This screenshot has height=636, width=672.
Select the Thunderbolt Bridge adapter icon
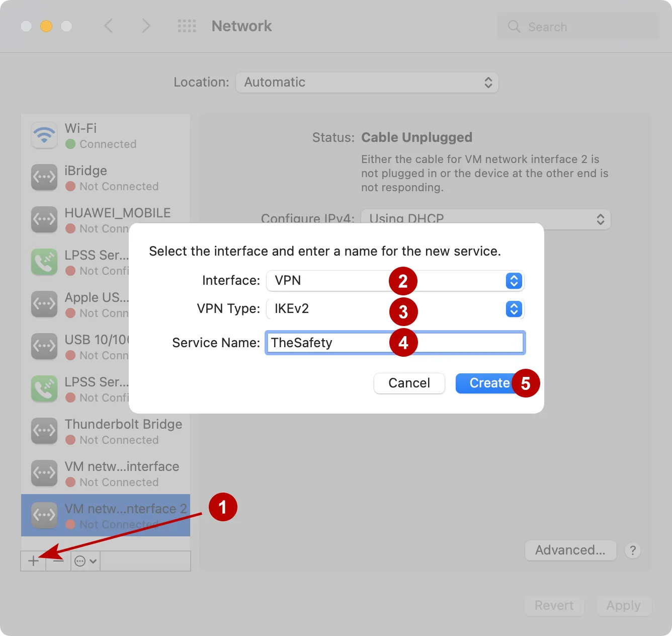click(x=44, y=431)
